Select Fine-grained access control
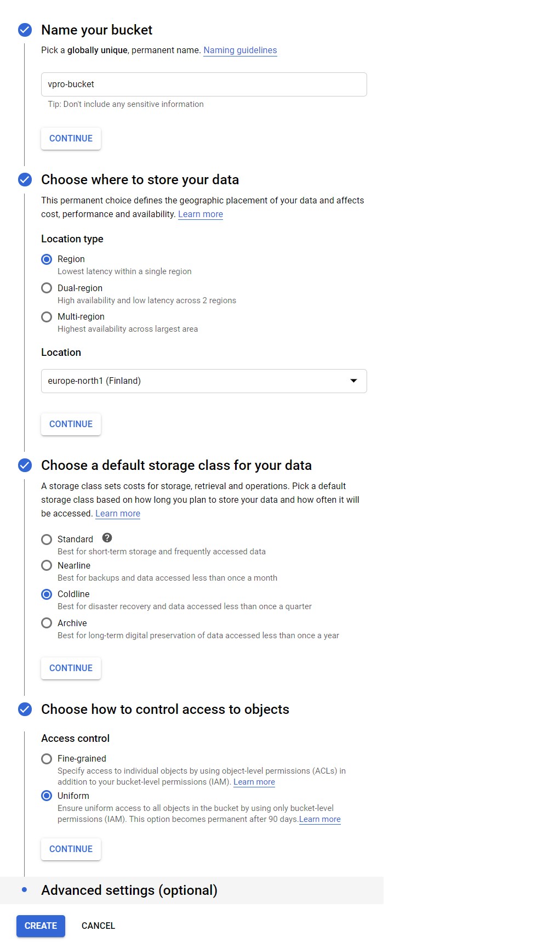The width and height of the screenshot is (560, 942). (47, 759)
